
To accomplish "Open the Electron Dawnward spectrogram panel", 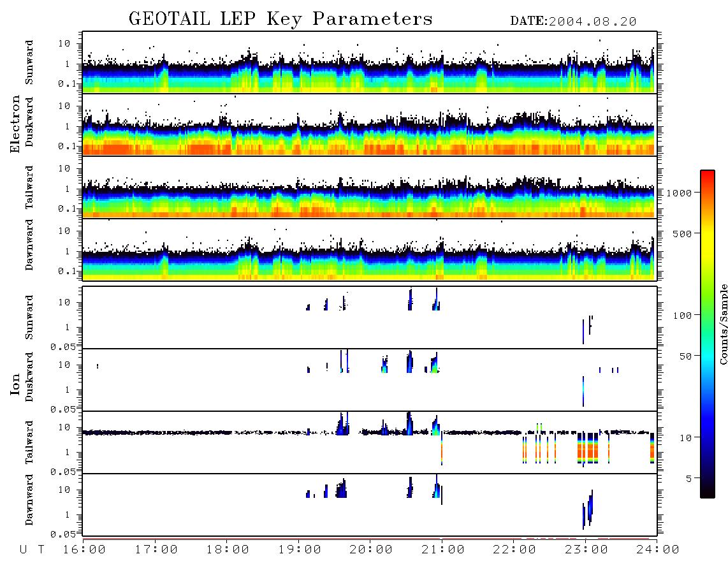I will (x=370, y=249).
